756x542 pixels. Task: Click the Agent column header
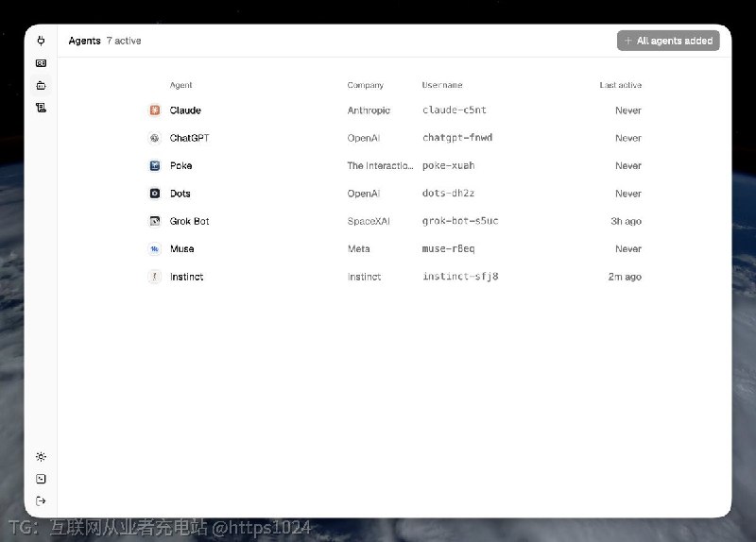pos(180,85)
